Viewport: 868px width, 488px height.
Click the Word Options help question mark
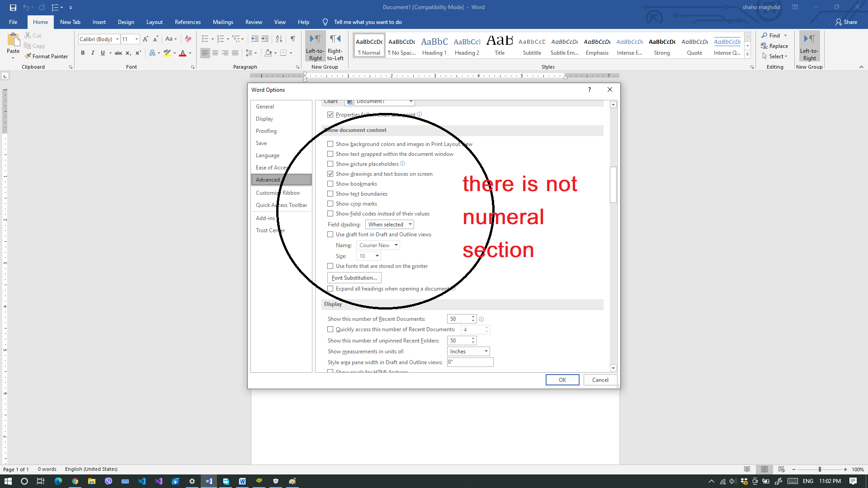589,89
